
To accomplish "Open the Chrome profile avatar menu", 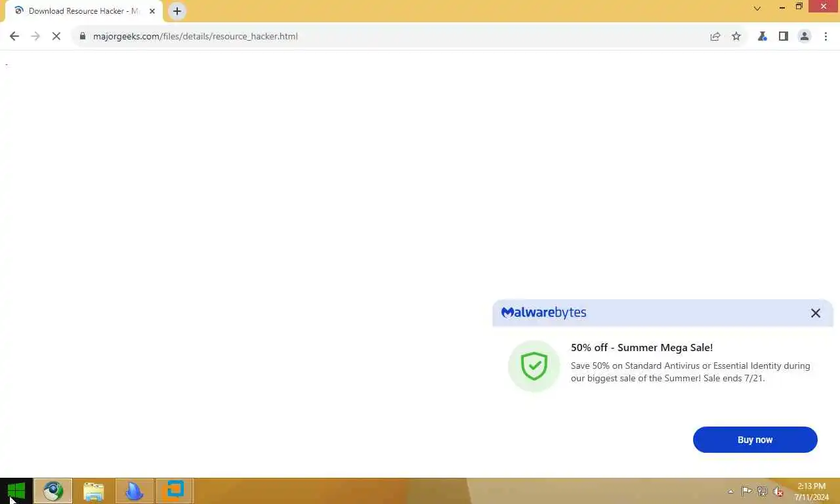I will [x=805, y=36].
